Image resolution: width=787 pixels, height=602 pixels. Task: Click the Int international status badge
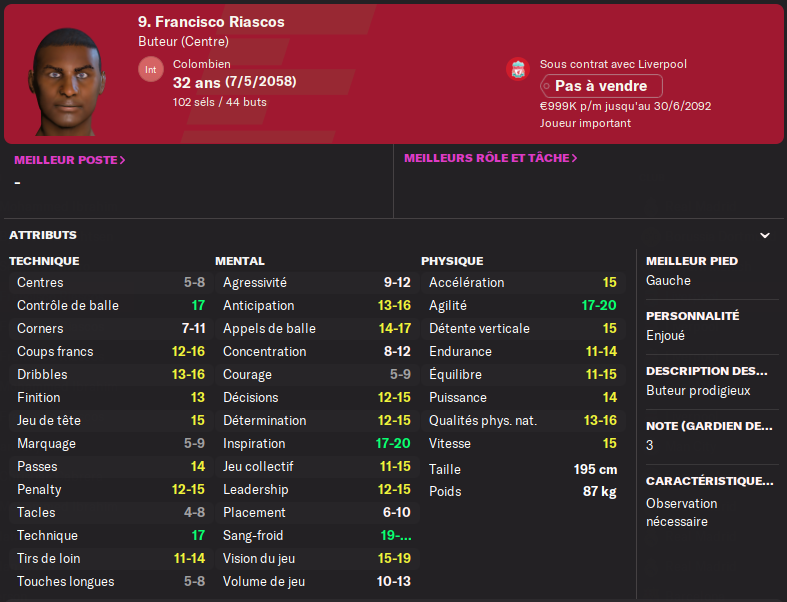tap(151, 69)
